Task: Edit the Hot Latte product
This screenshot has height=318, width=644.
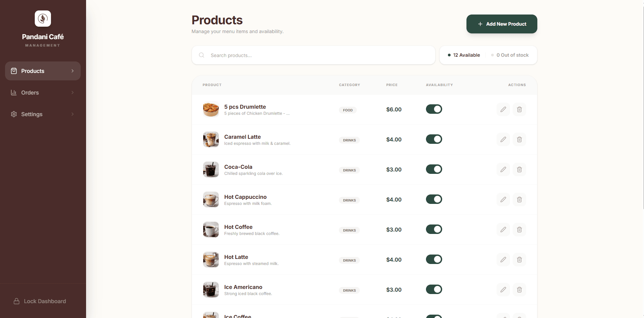Action: coord(503,260)
